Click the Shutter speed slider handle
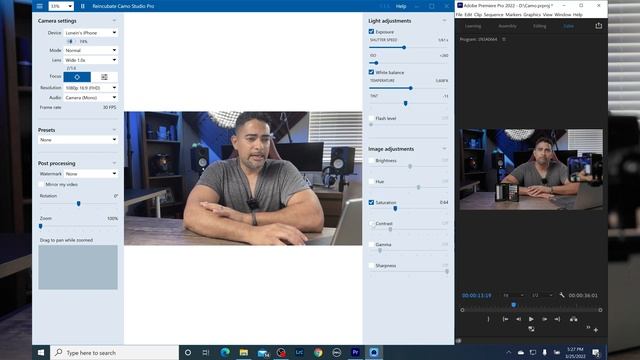The image size is (640, 360). 404,47
